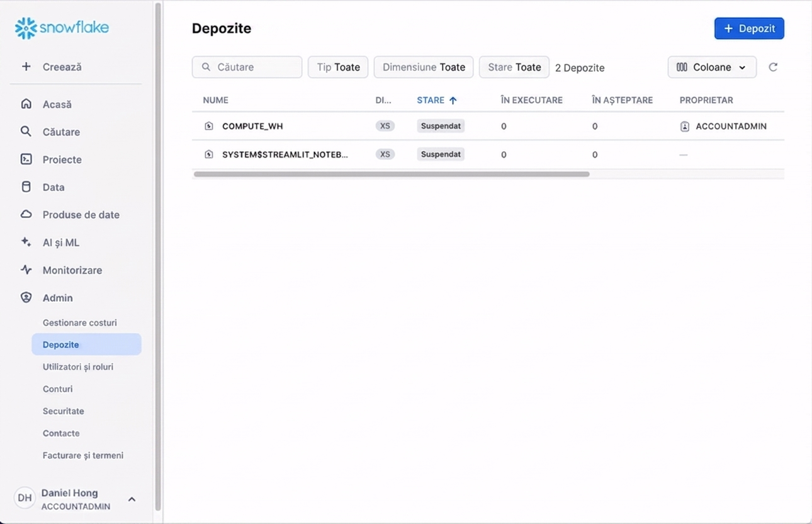Click the shield icon beside Admin

coord(26,298)
